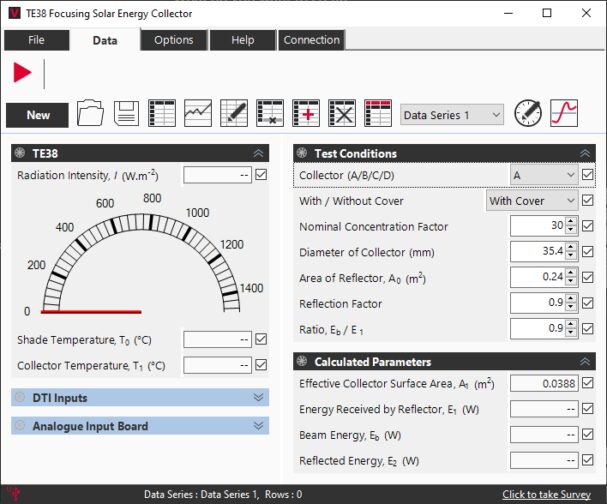Open the line chart view icon
Screen dimensions: 607x504
point(198,114)
